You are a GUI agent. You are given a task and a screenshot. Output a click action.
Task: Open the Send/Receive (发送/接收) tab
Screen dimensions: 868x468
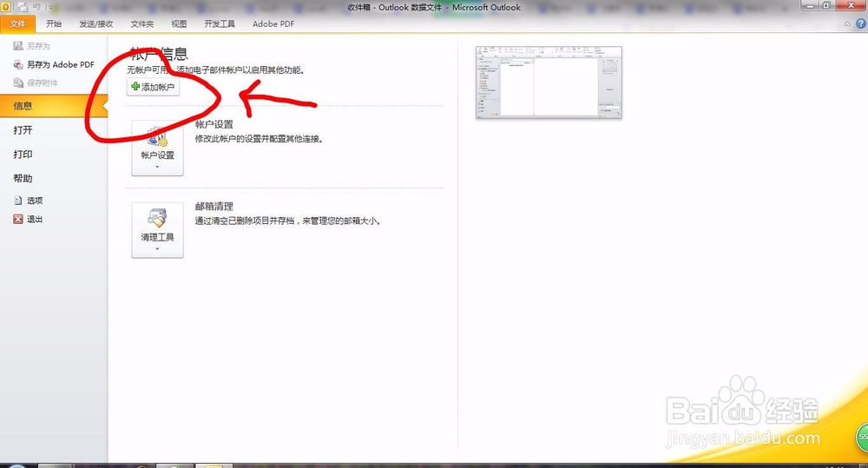pyautogui.click(x=96, y=23)
